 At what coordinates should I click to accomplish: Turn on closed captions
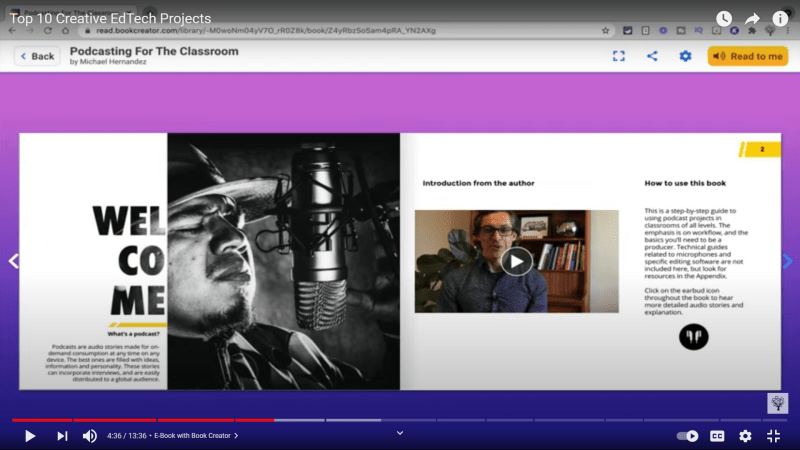coord(717,436)
